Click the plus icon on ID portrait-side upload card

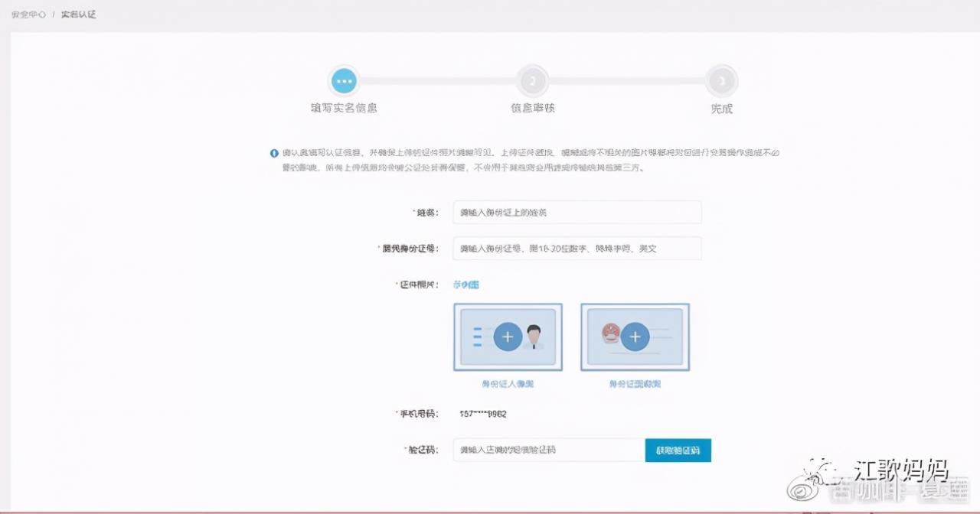pos(508,337)
